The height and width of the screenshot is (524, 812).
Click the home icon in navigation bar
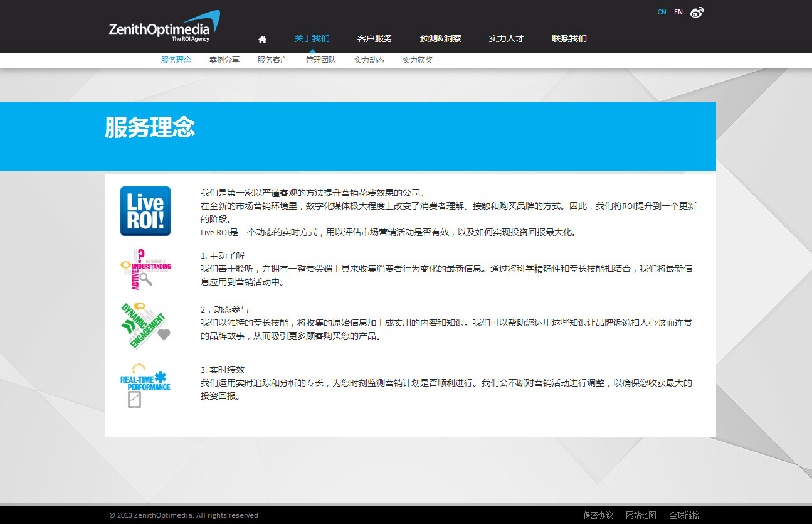click(262, 40)
